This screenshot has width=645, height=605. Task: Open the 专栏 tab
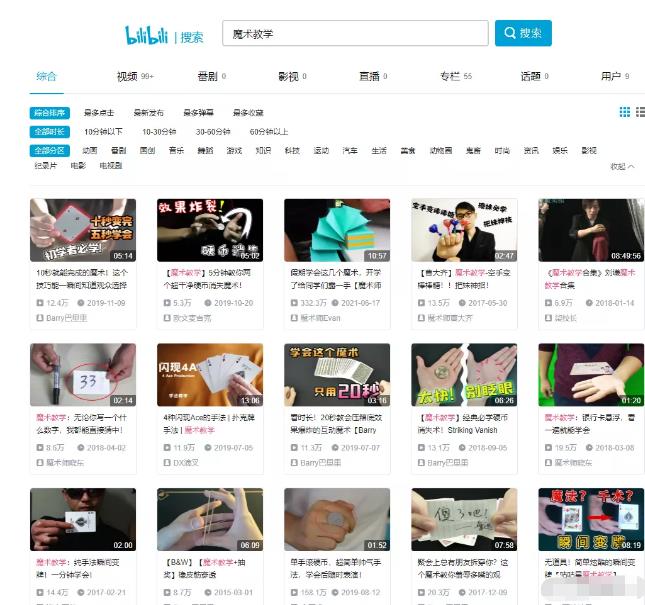449,76
